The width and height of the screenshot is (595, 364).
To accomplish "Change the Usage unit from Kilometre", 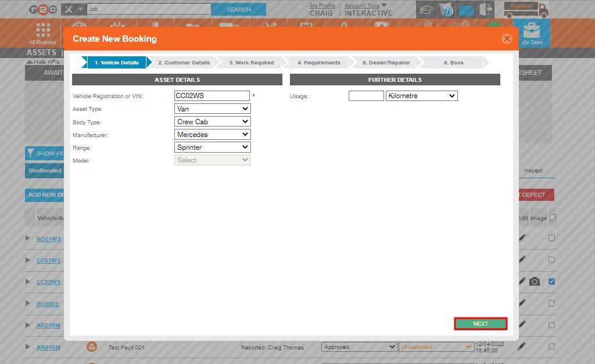I will pos(422,95).
